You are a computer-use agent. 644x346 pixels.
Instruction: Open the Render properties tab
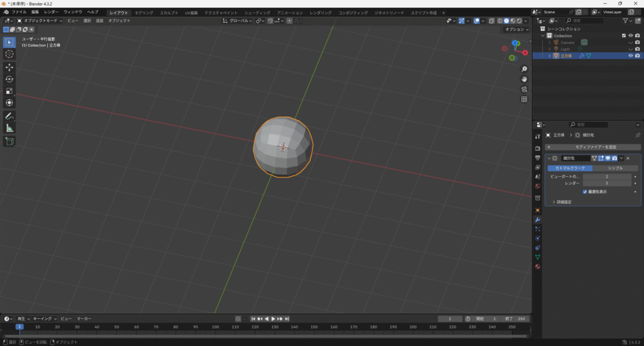coord(537,148)
